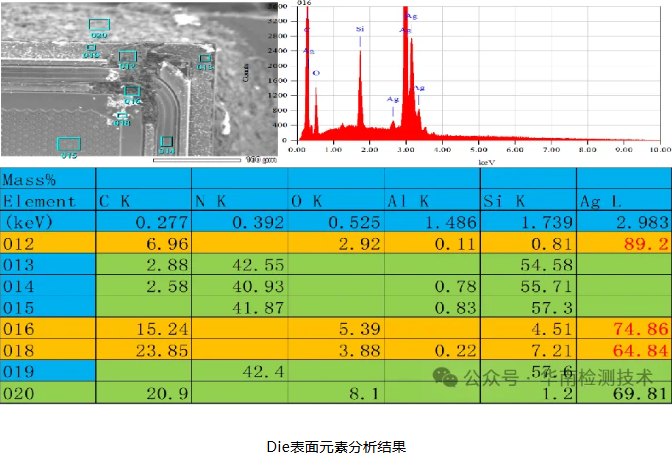Click table row label 015

(48, 307)
